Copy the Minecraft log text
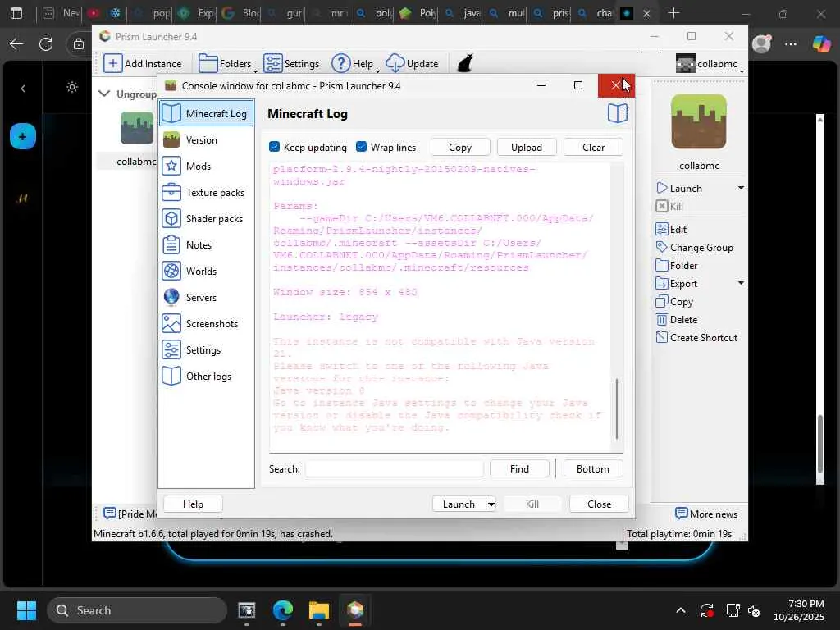This screenshot has width=840, height=630. 460,148
